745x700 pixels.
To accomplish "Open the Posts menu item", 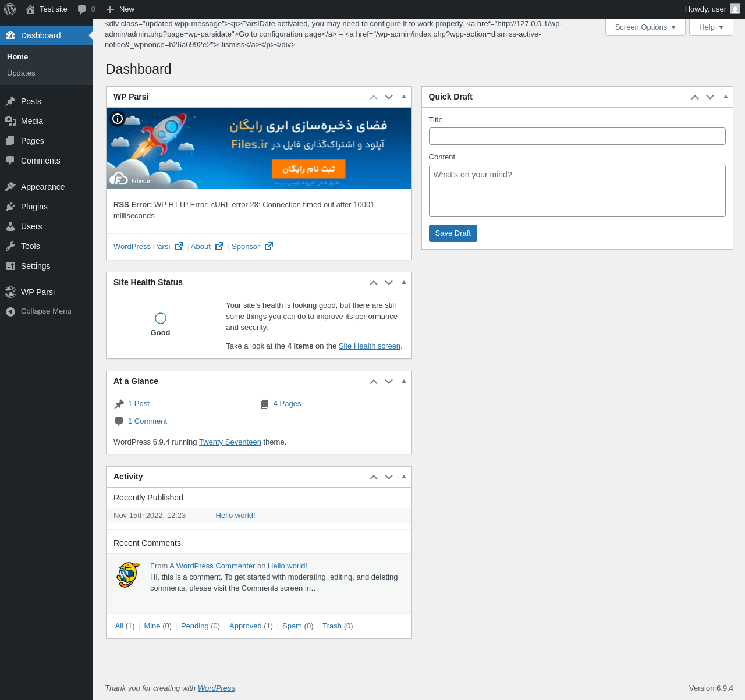I will (x=47, y=101).
